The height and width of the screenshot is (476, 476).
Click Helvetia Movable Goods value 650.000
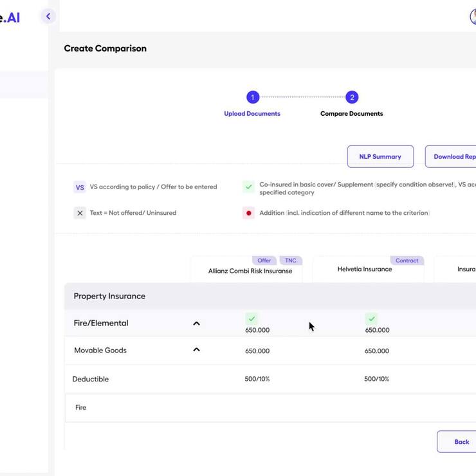(x=377, y=351)
